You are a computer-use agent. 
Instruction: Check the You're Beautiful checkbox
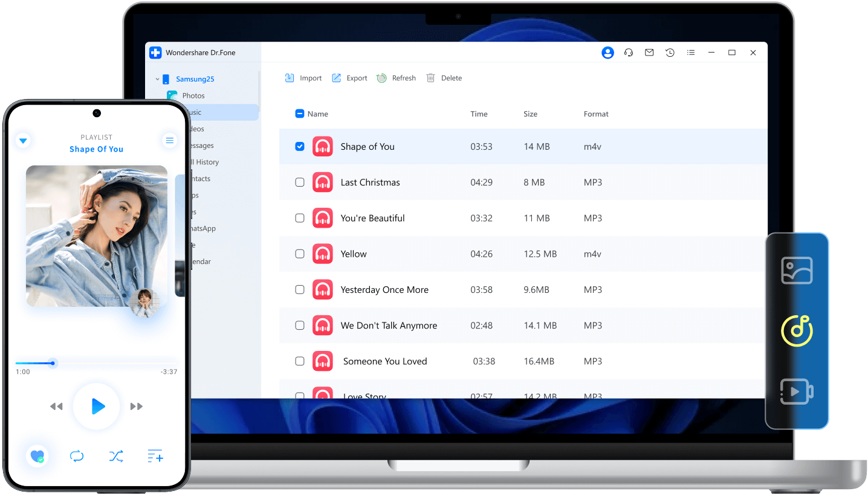pos(300,218)
